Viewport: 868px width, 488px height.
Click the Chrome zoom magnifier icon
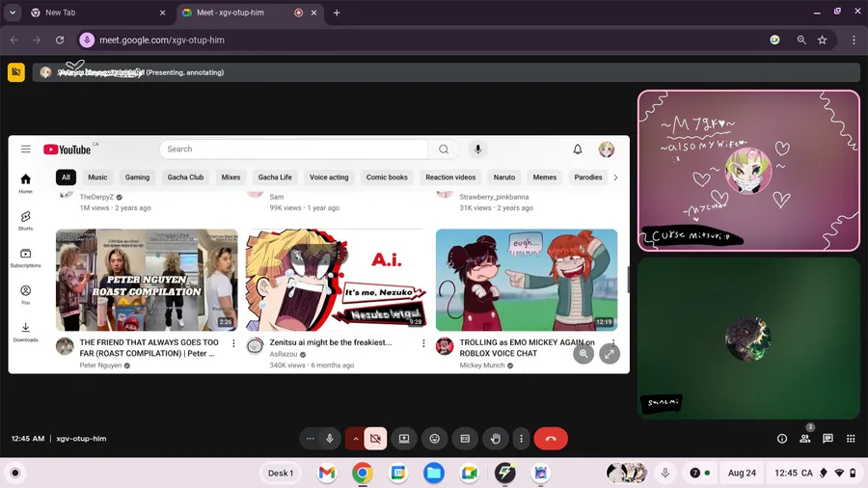(801, 40)
